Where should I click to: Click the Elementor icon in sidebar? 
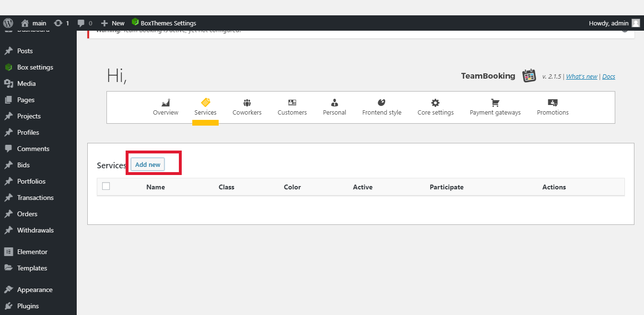(9, 252)
